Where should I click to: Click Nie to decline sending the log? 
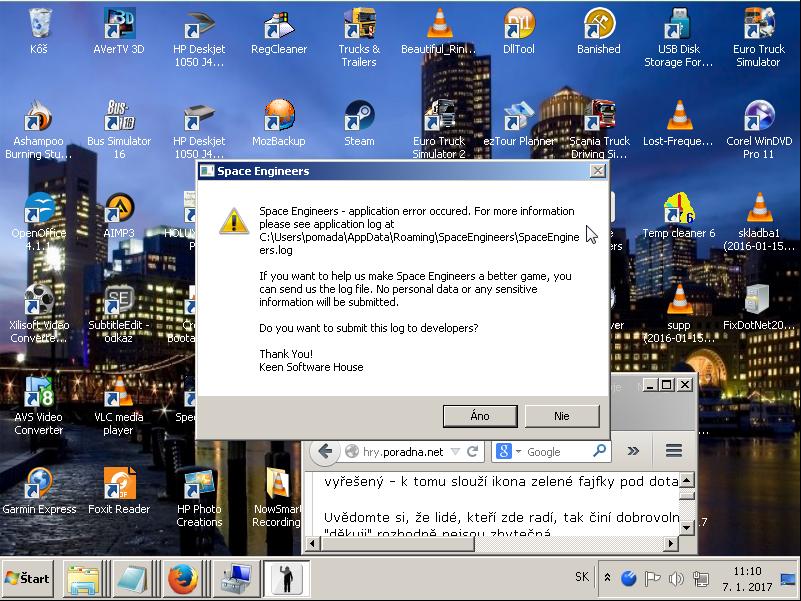[561, 416]
